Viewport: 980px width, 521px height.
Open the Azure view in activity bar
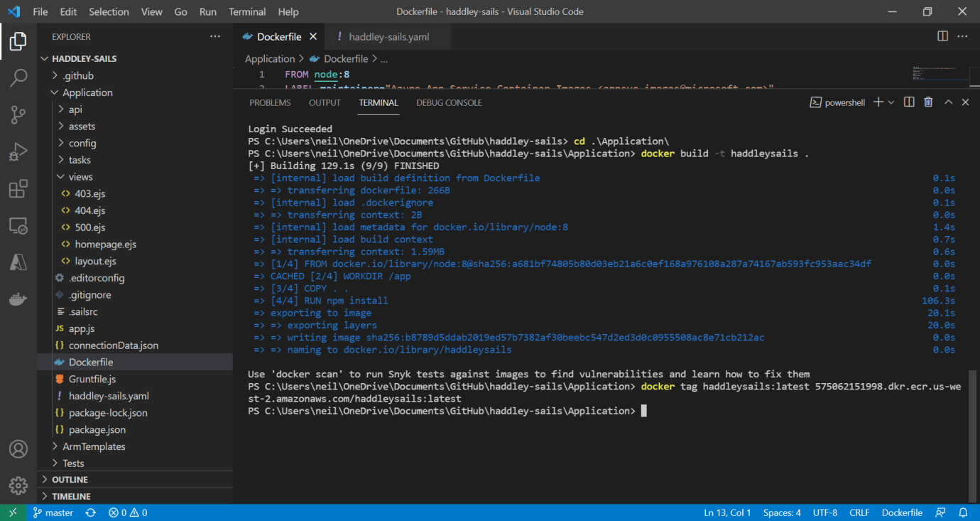click(x=18, y=262)
